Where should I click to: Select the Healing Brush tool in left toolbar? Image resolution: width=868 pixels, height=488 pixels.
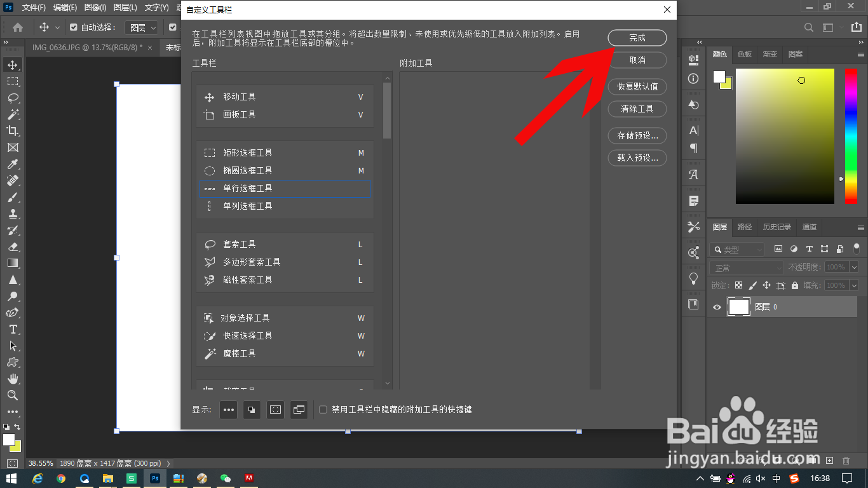(x=12, y=180)
